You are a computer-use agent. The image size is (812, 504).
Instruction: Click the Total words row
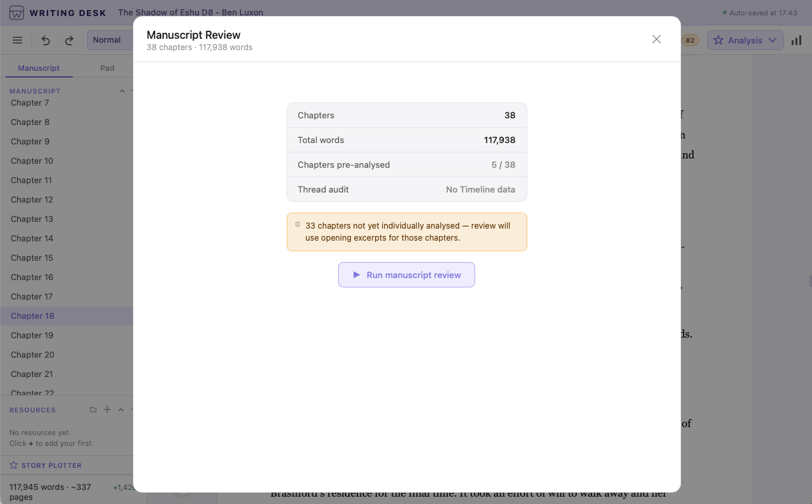[x=406, y=140]
